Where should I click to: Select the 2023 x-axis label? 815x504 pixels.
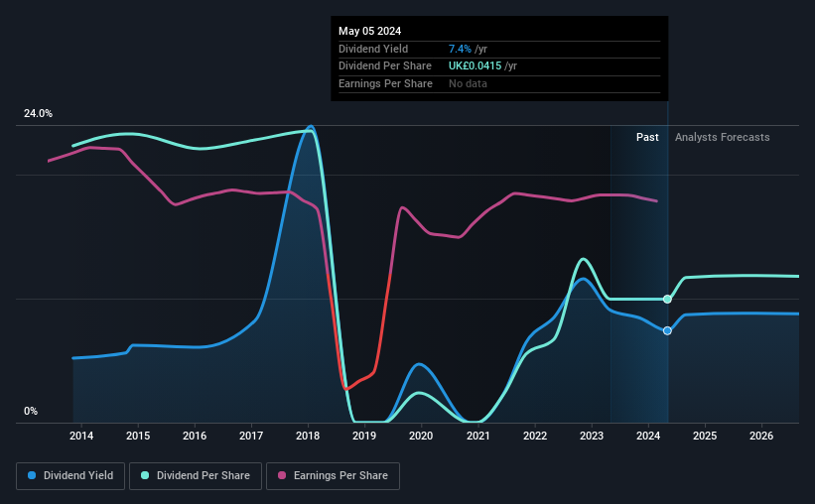(592, 436)
